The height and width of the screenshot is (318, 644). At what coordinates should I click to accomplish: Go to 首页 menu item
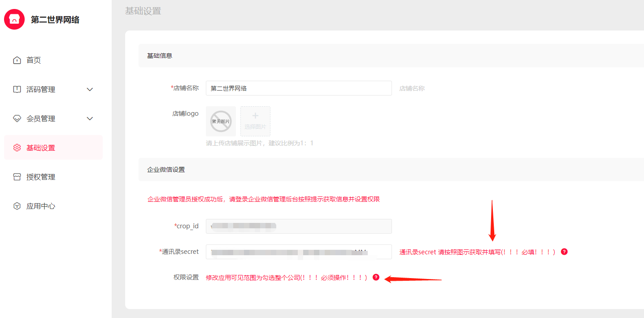pyautogui.click(x=34, y=60)
